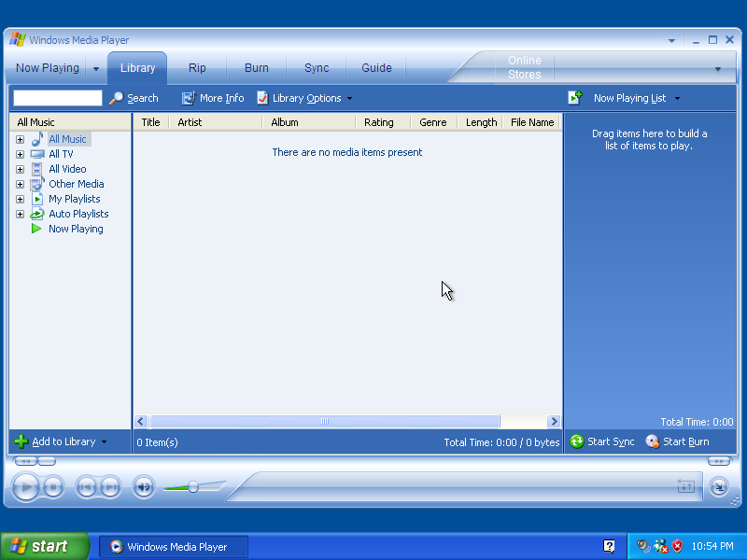Switch to the Guide tab
747x560 pixels.
coord(376,68)
